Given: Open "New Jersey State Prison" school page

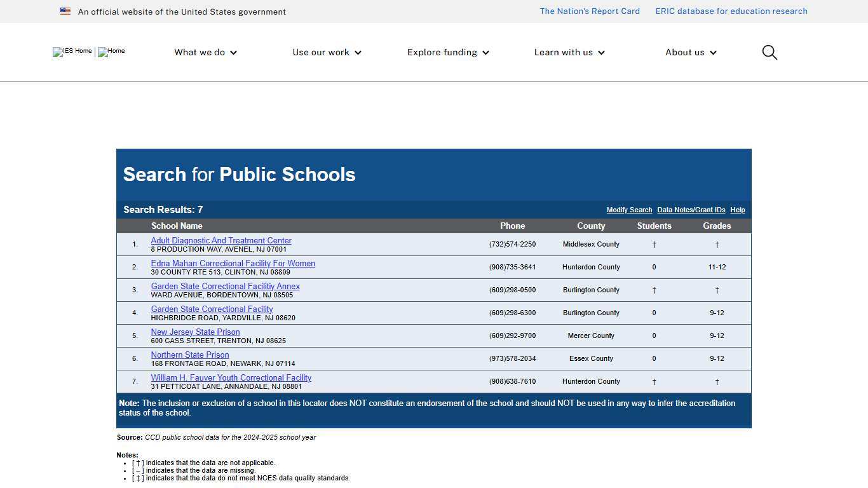Looking at the screenshot, I should (x=195, y=332).
